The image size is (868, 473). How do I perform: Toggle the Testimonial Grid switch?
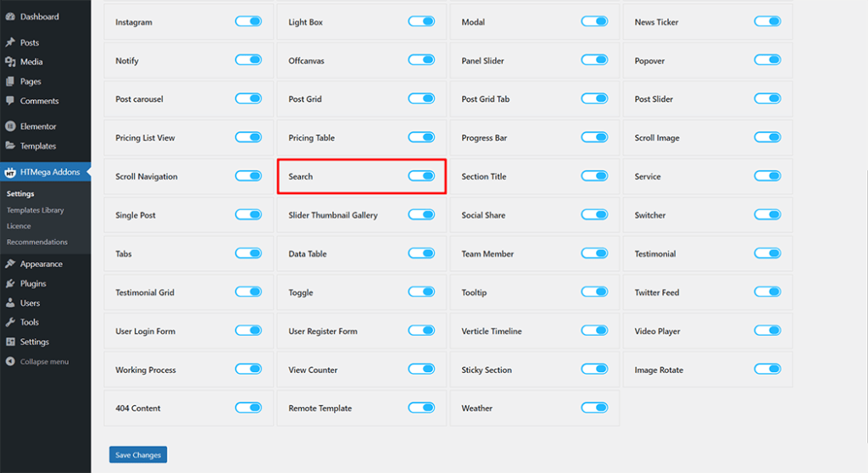[248, 292]
